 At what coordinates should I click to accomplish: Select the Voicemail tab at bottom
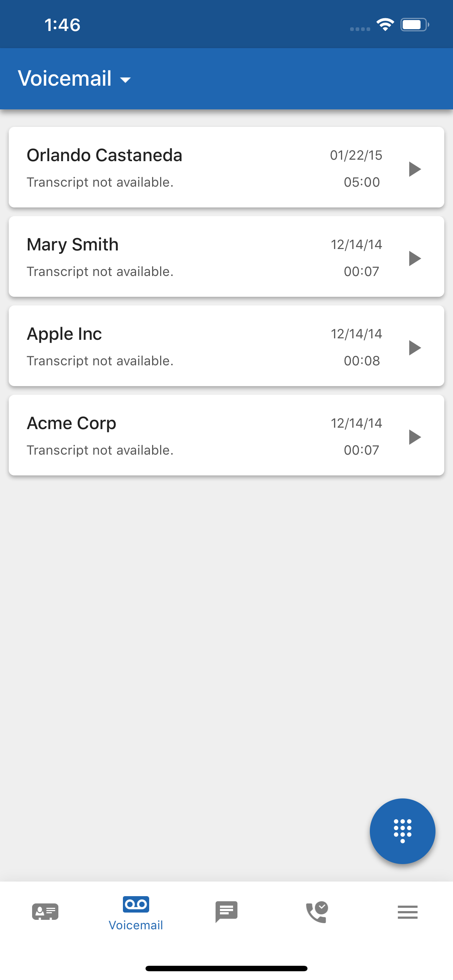(x=136, y=913)
